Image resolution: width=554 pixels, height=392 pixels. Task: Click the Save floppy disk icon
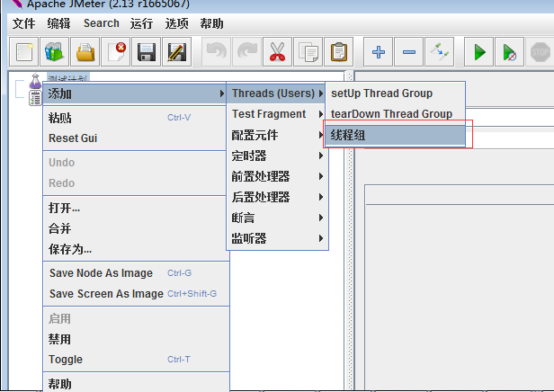point(147,52)
